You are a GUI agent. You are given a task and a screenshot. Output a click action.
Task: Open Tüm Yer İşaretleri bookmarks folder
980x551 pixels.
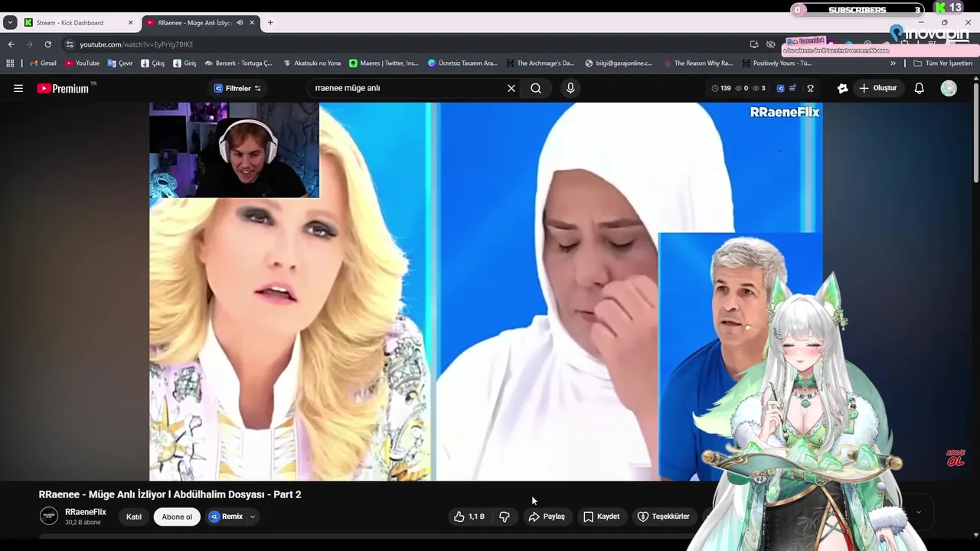pos(942,64)
